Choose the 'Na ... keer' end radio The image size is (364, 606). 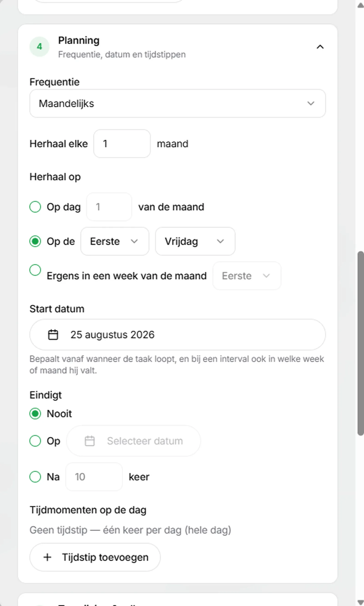tap(35, 477)
